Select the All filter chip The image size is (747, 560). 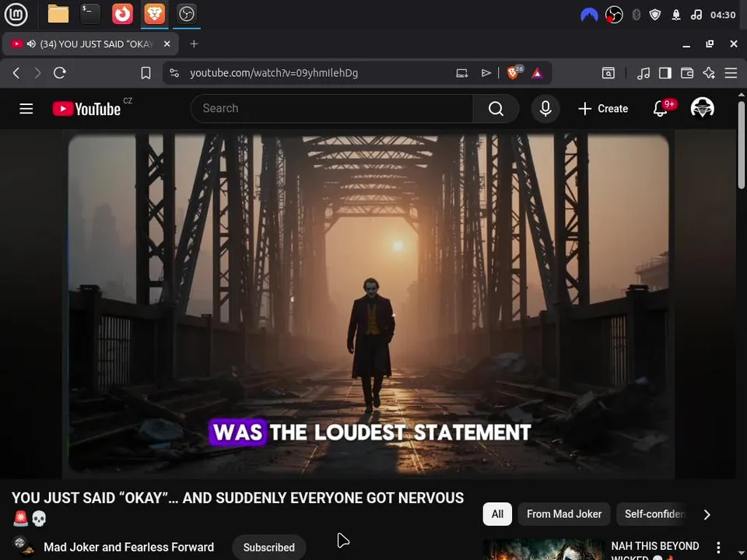[x=497, y=514]
